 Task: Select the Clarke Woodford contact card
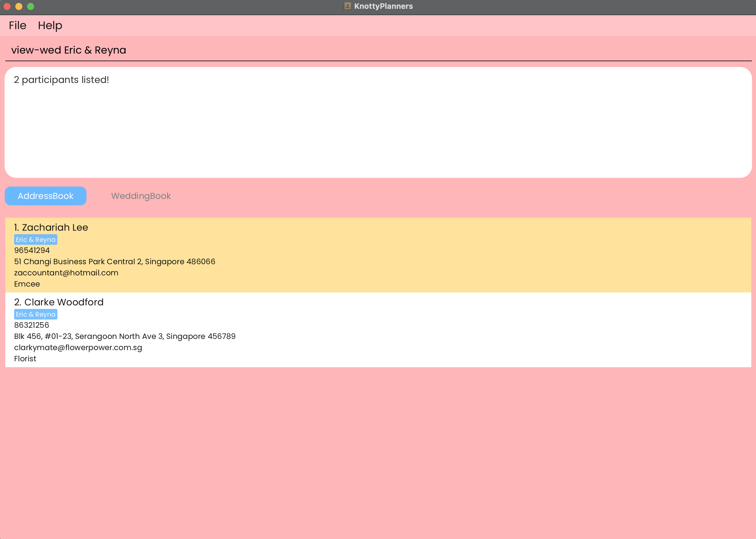378,330
